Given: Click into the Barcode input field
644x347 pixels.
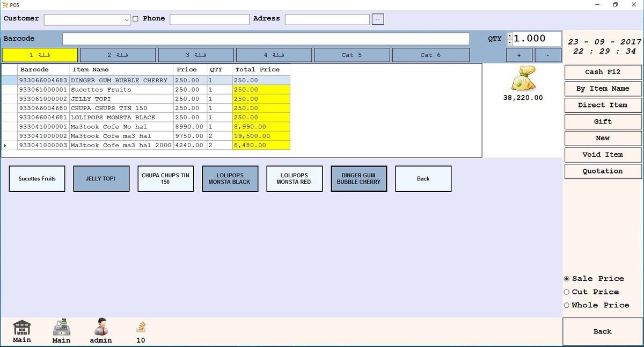Looking at the screenshot, I should 266,39.
